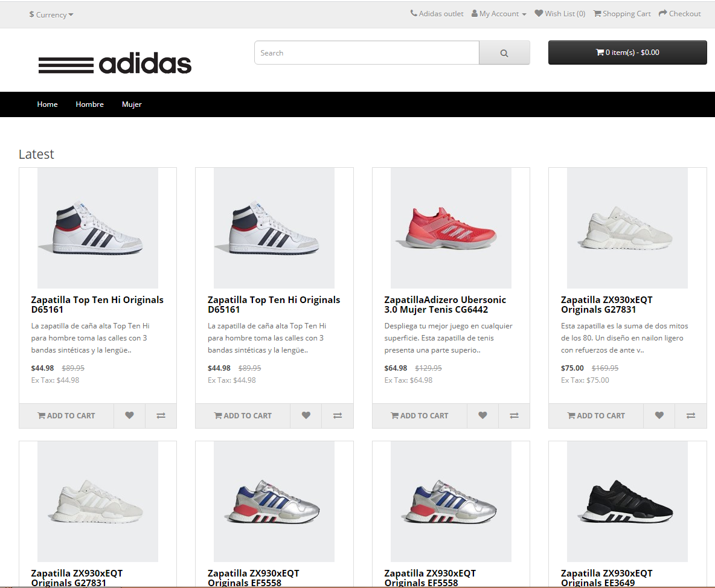Image resolution: width=715 pixels, height=588 pixels.
Task: Wishlist heart on the $75.00 ZX930xEQT card
Action: coord(659,416)
